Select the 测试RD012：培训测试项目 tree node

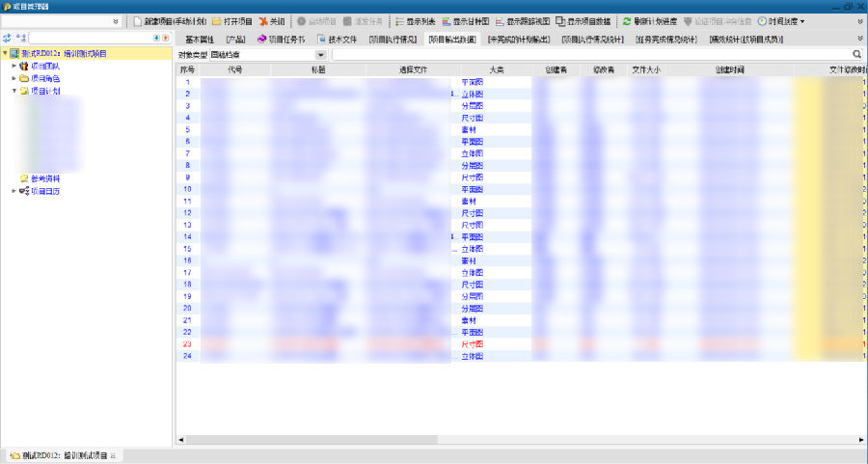[64, 54]
